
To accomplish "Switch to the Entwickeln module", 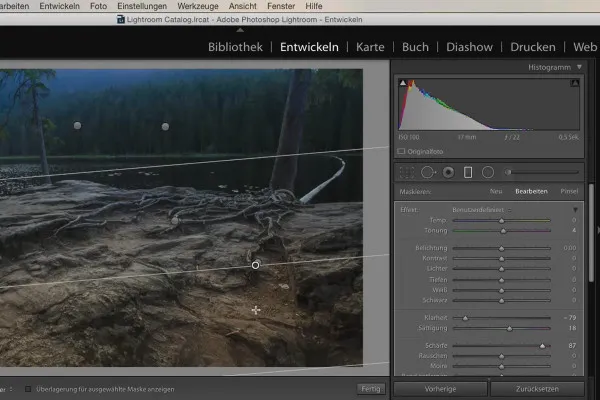I will pos(309,47).
